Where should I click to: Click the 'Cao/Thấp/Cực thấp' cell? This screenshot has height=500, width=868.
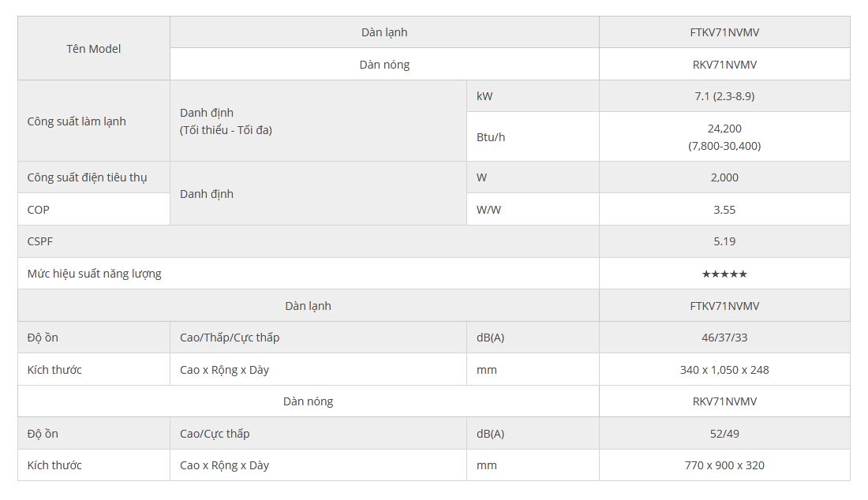(x=318, y=338)
